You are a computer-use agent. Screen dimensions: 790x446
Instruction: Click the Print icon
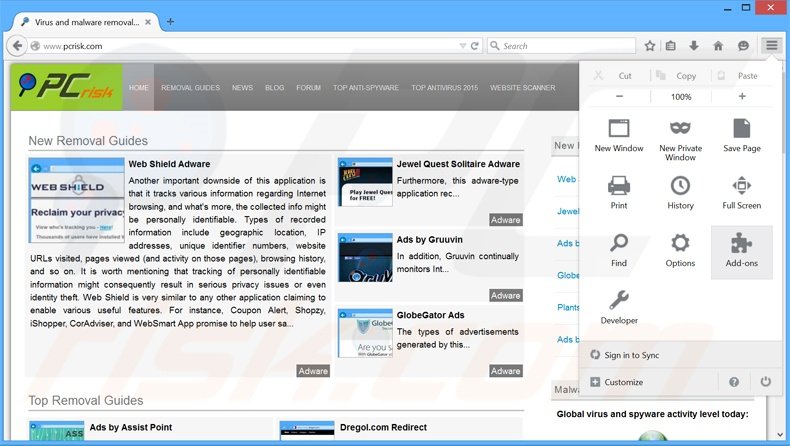click(619, 194)
